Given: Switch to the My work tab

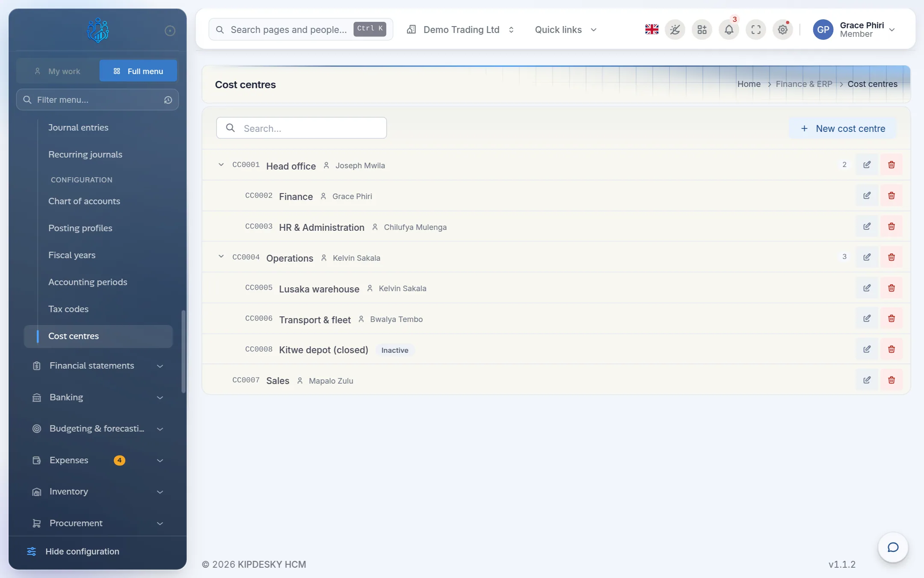Looking at the screenshot, I should point(58,71).
